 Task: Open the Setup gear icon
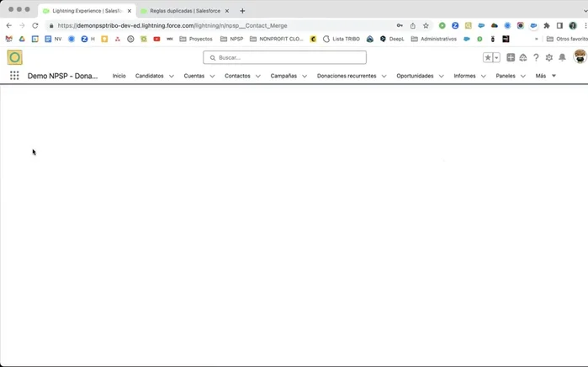coord(549,57)
